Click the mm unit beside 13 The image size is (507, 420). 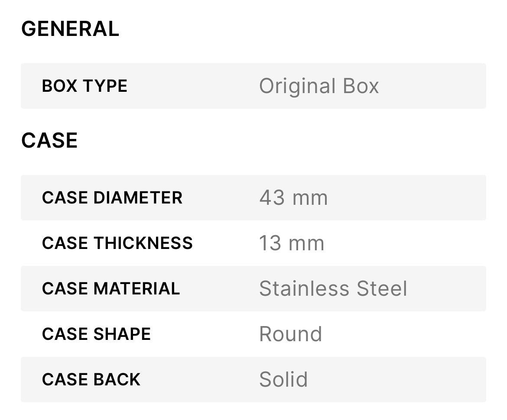click(x=307, y=243)
